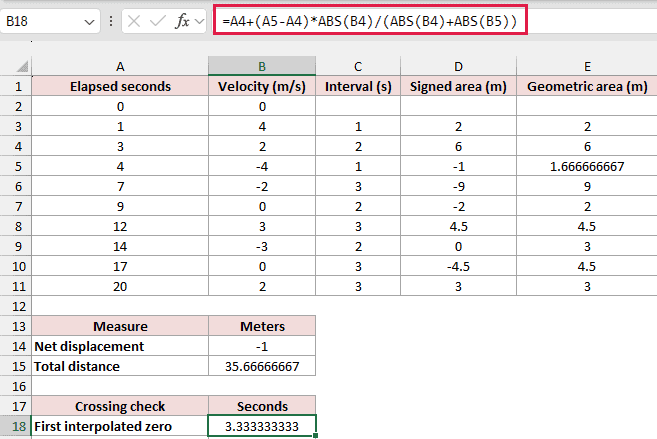This screenshot has width=657, height=439.
Task: Open the Name Box dropdown arrow
Action: coord(89,22)
